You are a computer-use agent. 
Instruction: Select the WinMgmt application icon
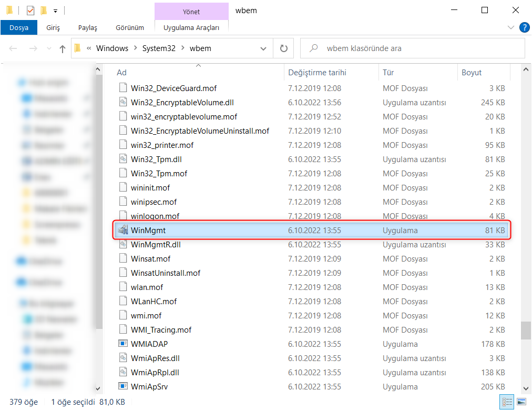tap(123, 230)
